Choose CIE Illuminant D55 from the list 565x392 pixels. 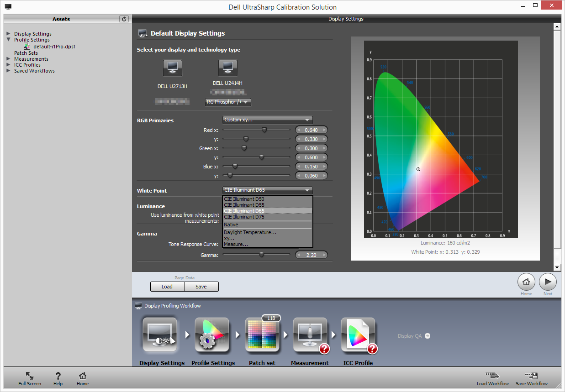coord(267,205)
